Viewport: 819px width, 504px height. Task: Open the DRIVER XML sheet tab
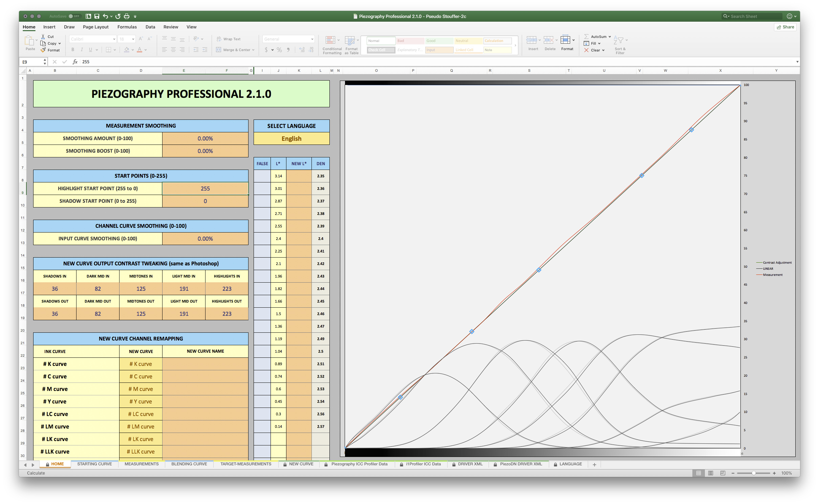click(x=468, y=464)
